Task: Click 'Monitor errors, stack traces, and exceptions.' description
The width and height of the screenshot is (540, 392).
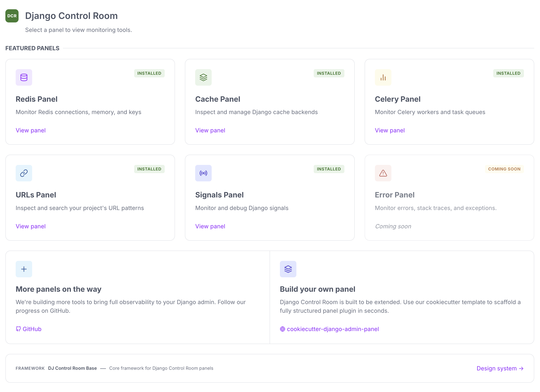Action: coord(436,208)
